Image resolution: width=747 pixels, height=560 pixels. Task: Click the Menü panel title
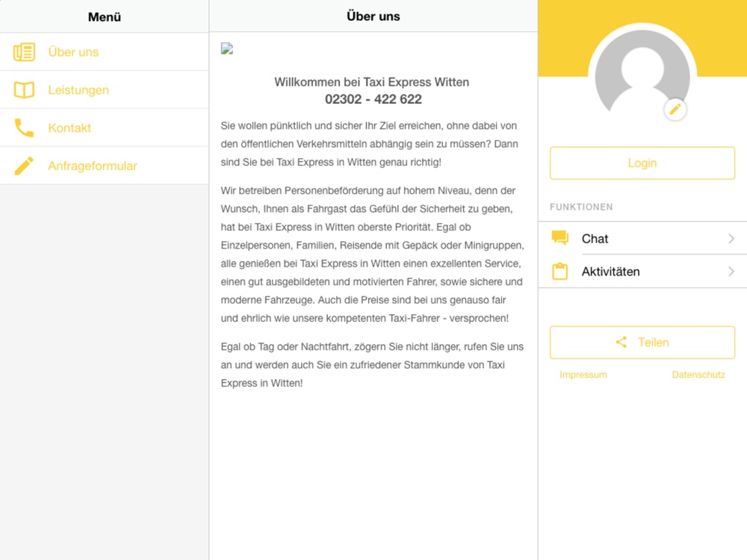coord(105,16)
